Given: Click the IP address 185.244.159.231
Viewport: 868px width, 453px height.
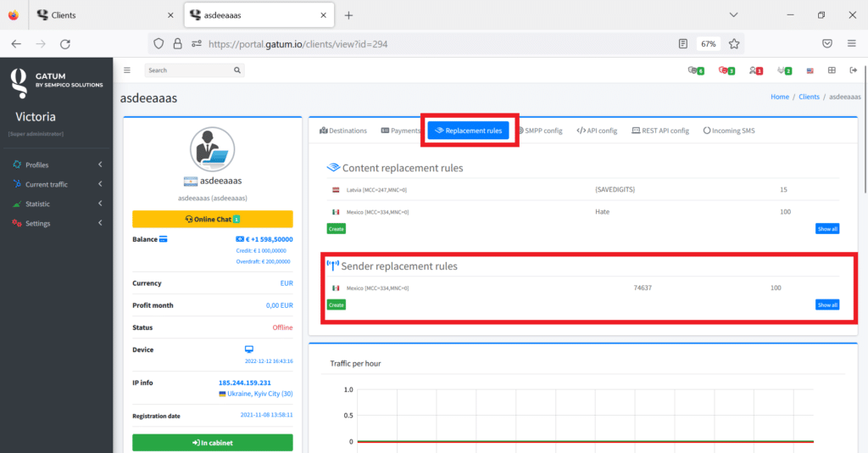Looking at the screenshot, I should pyautogui.click(x=245, y=383).
